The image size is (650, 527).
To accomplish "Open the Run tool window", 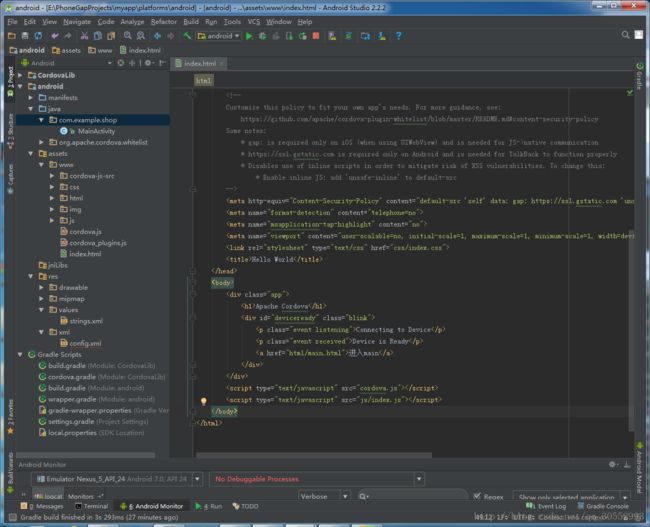I will [209, 506].
